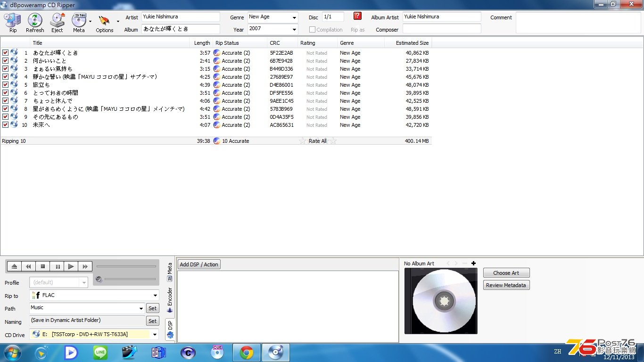Open Windows Media Player taskbar icon
Image resolution: width=644 pixels, height=362 pixels.
[41, 353]
